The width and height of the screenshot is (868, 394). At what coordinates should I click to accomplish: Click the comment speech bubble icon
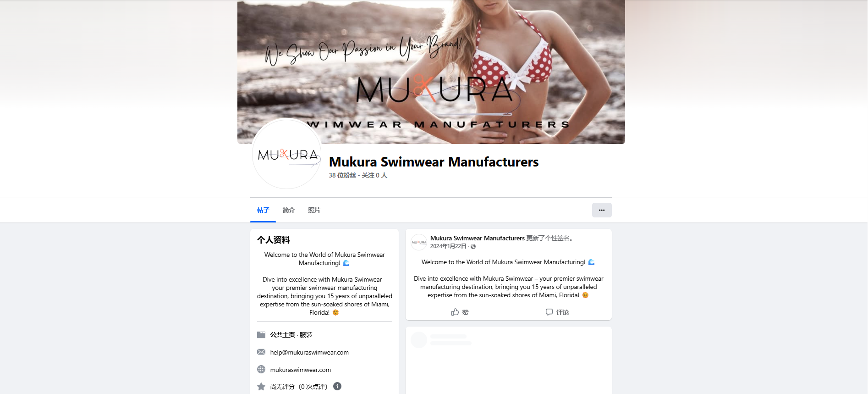pos(549,312)
